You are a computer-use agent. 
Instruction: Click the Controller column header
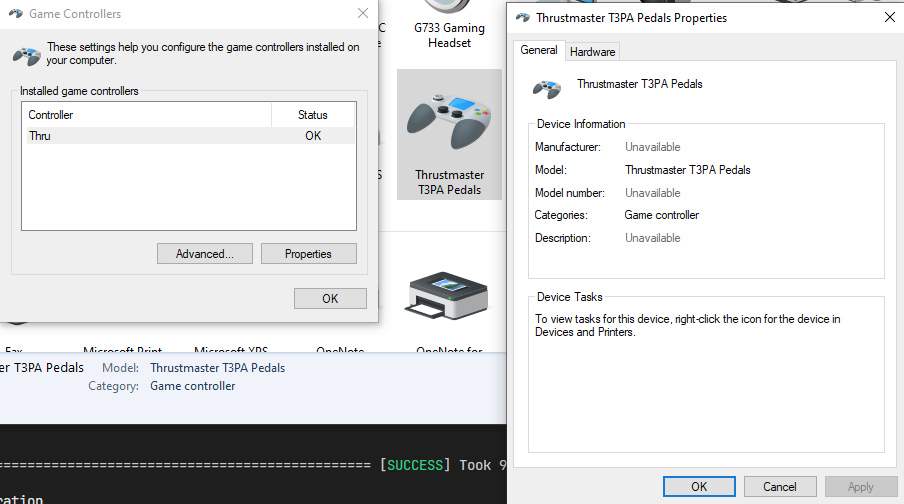pos(148,115)
